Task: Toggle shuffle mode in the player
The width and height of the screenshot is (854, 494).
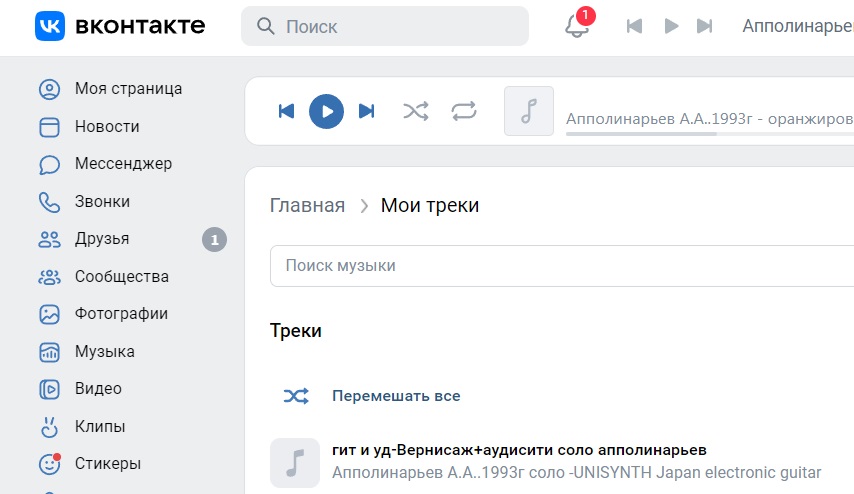Action: (416, 111)
